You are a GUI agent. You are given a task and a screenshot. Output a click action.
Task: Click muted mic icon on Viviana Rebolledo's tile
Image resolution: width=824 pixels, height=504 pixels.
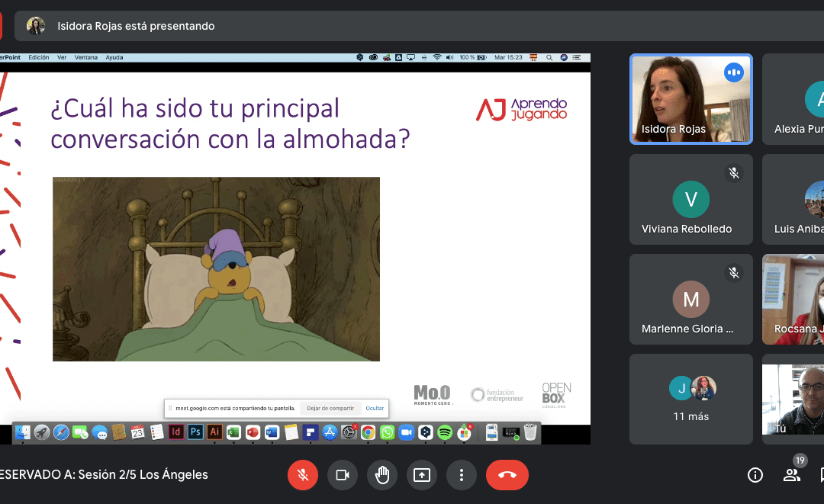coord(734,173)
